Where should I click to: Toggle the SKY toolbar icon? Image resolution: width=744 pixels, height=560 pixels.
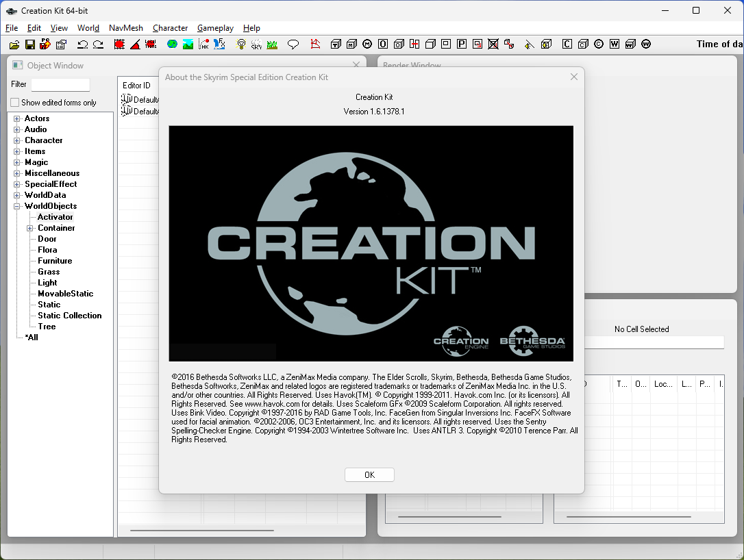(256, 44)
